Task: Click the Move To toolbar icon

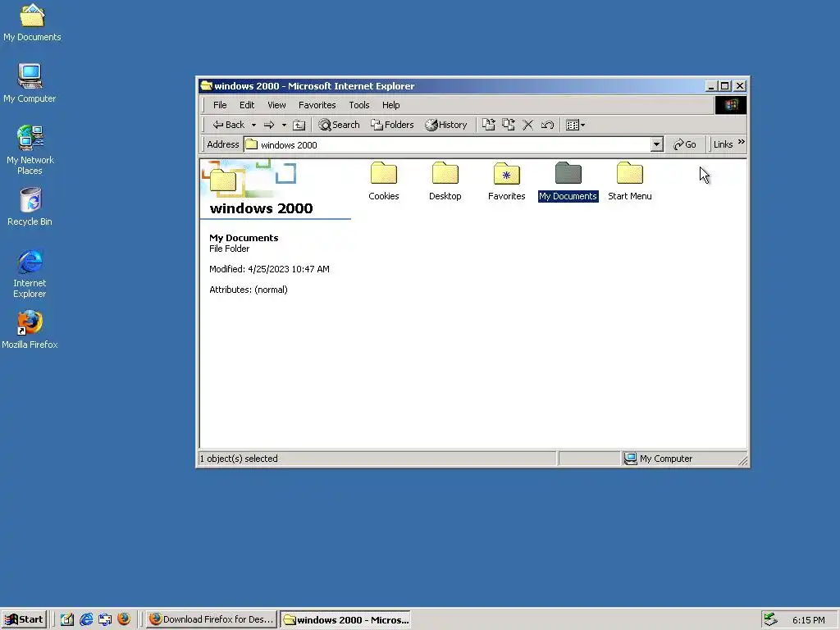Action: pyautogui.click(x=489, y=125)
